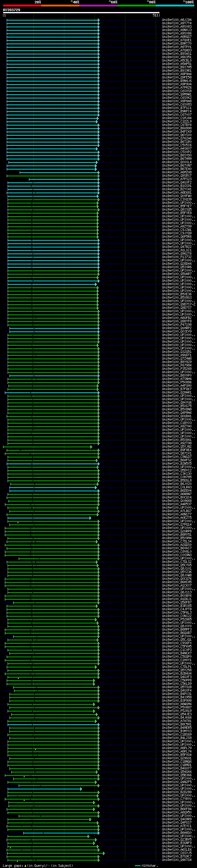Select the UniRef100_Q4TBZ2 row label

(x=177, y=247)
